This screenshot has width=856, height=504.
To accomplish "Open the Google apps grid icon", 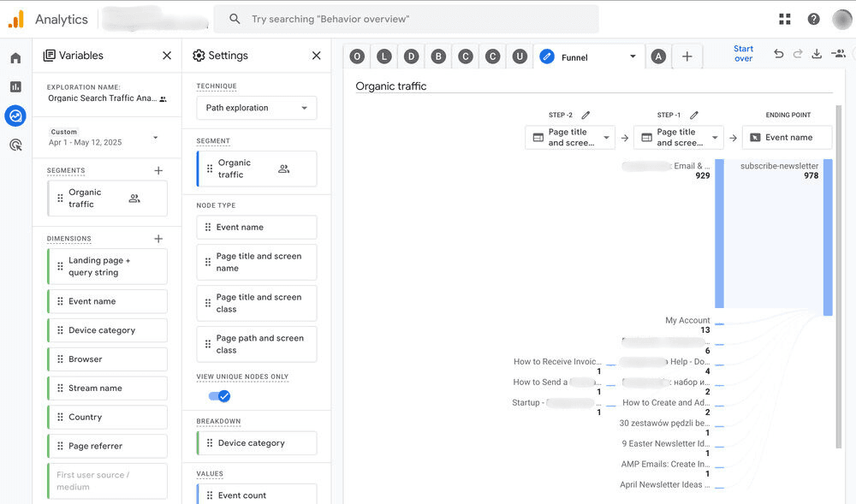I will pyautogui.click(x=785, y=19).
